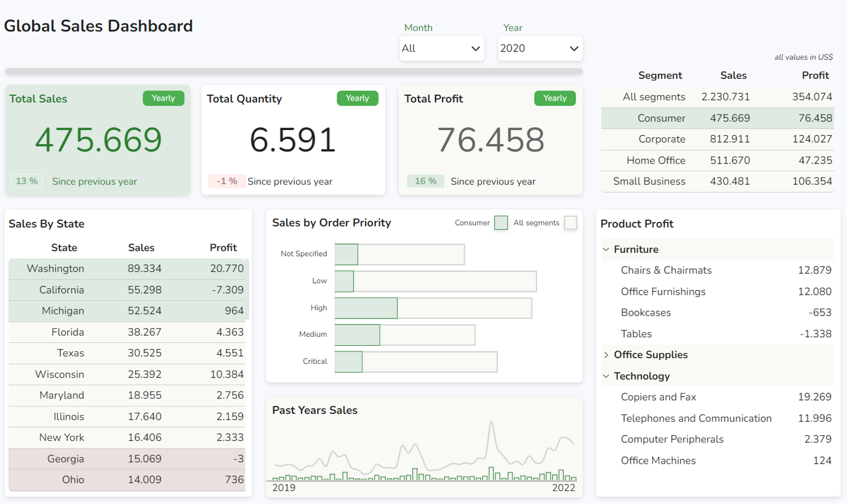Collapse the Technology category chevron

click(x=606, y=376)
